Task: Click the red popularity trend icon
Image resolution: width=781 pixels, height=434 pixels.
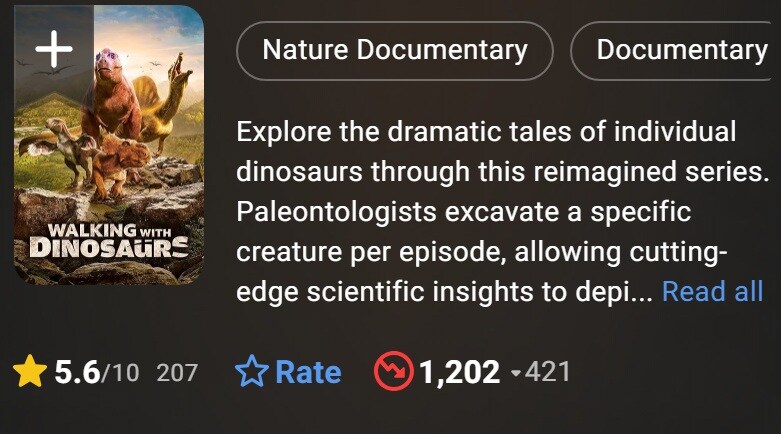Action: click(x=393, y=371)
